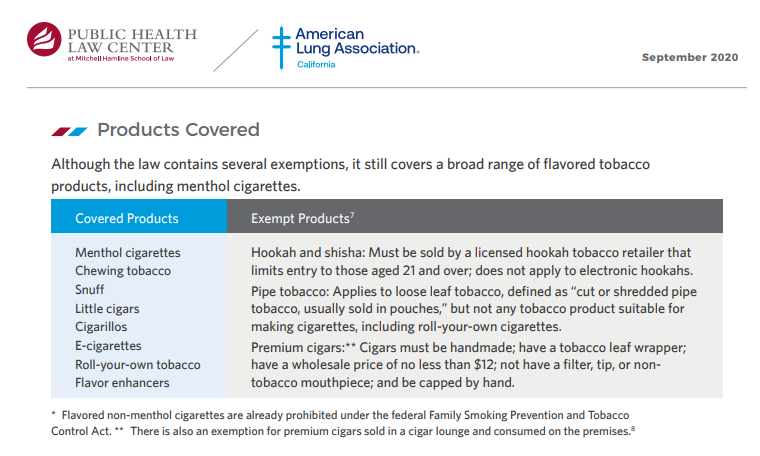Click the September 2020 date text
The width and height of the screenshot is (760, 456).
[x=690, y=57]
